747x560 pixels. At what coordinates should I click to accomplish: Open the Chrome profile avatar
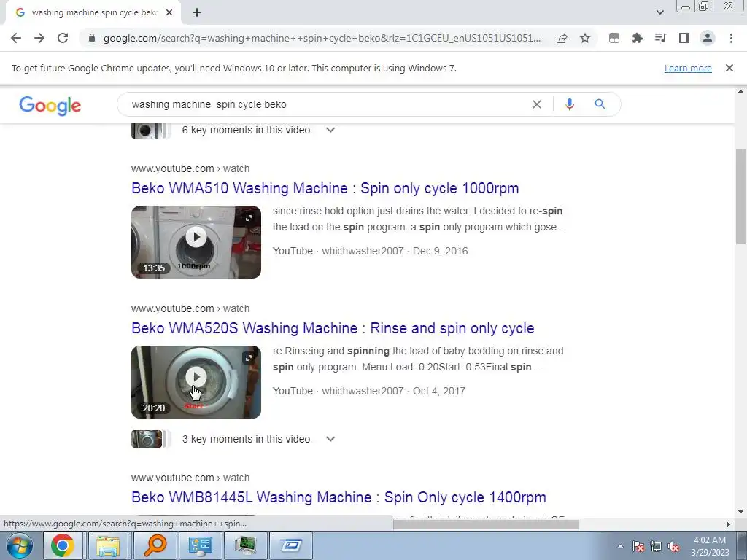(x=708, y=38)
